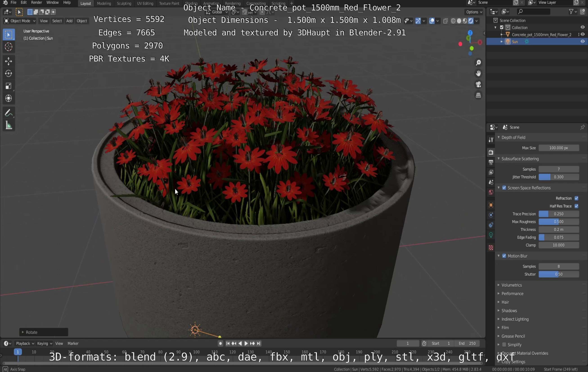Viewport: 588px width, 372px height.
Task: Open the Object Constraints properties tab
Action: pyautogui.click(x=491, y=225)
